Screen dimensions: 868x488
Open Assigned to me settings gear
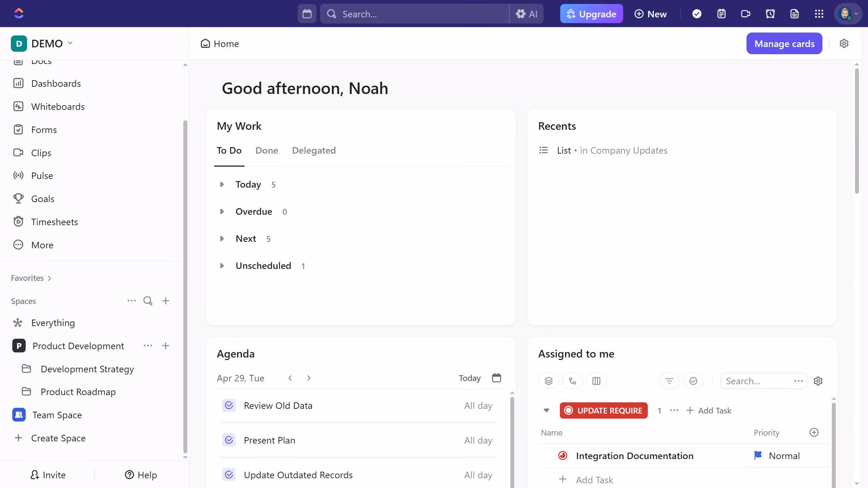pyautogui.click(x=818, y=381)
